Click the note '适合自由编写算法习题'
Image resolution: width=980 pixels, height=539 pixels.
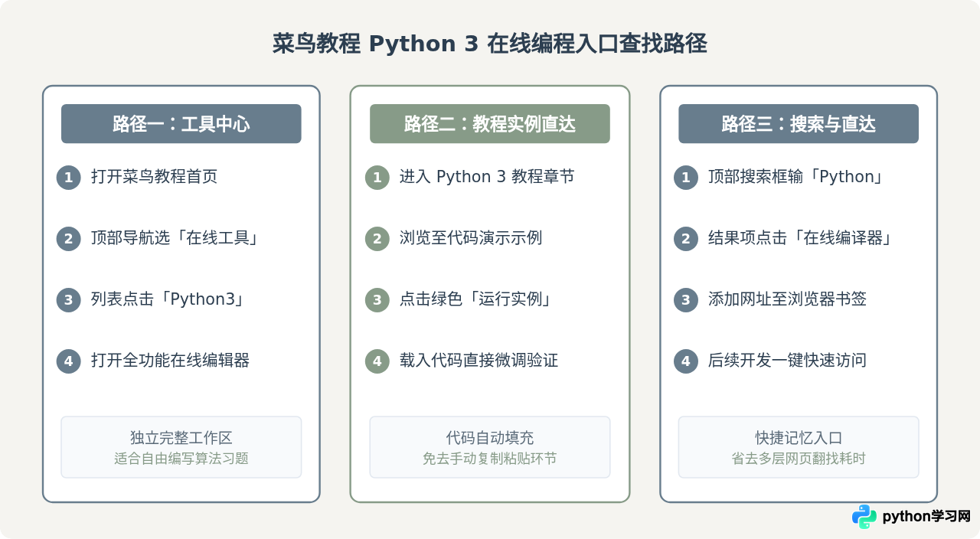click(x=181, y=459)
